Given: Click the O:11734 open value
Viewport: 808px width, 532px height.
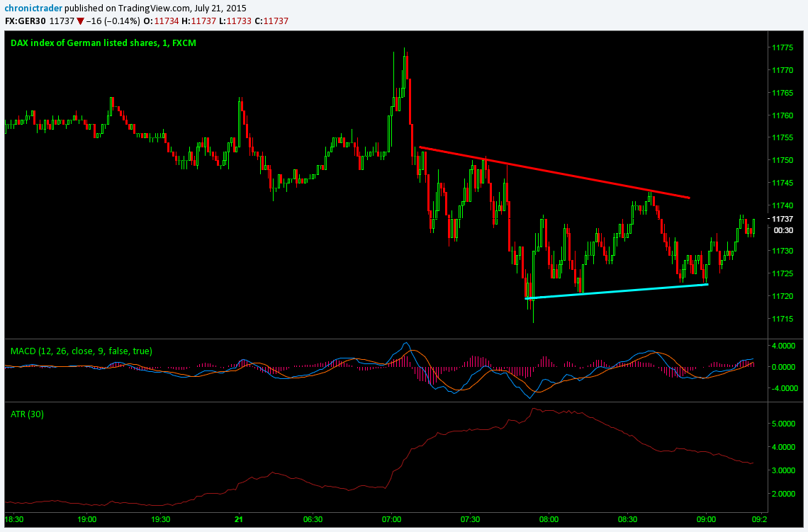Looking at the screenshot, I should [x=162, y=21].
